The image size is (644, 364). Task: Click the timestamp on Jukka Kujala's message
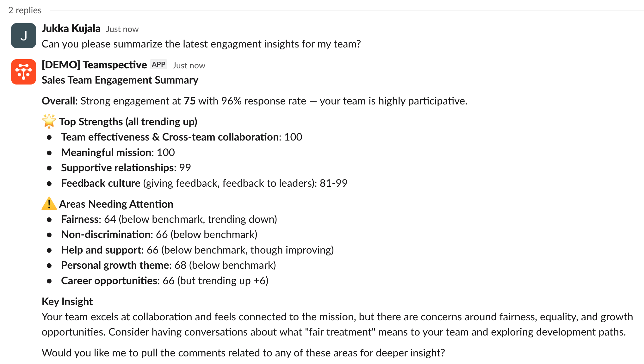coord(122,29)
